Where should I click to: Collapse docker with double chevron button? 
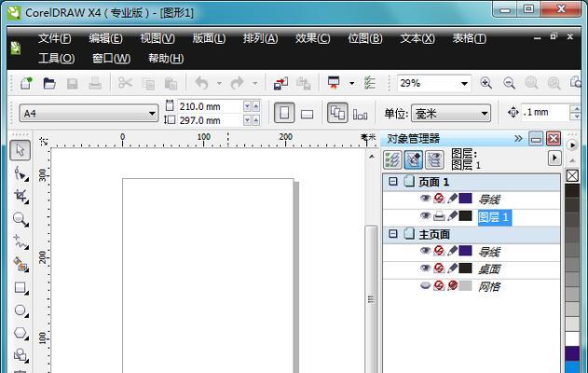point(518,138)
